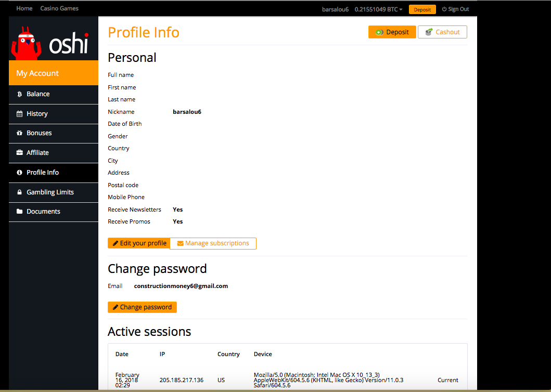This screenshot has width=551, height=392.
Task: Click the gift icon beside Bonuses
Action: tap(20, 133)
